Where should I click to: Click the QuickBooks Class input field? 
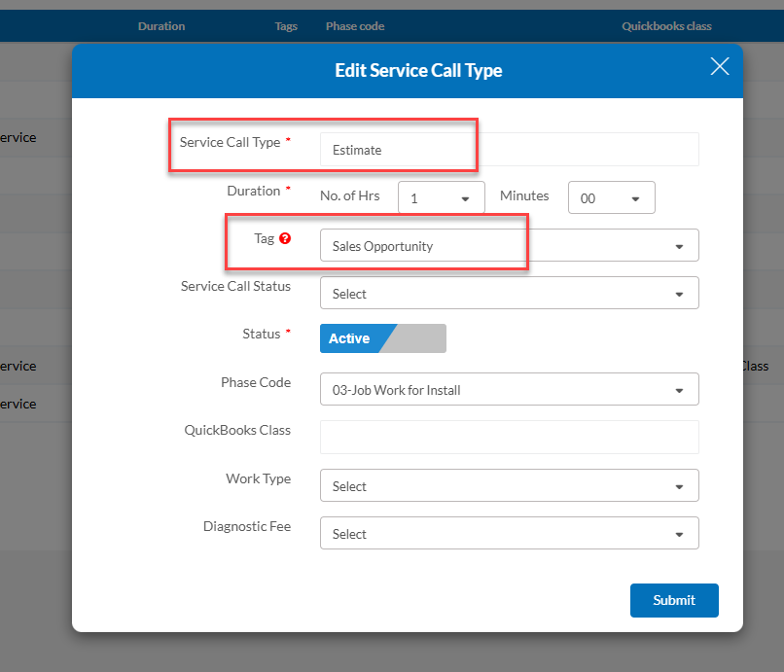pos(508,438)
